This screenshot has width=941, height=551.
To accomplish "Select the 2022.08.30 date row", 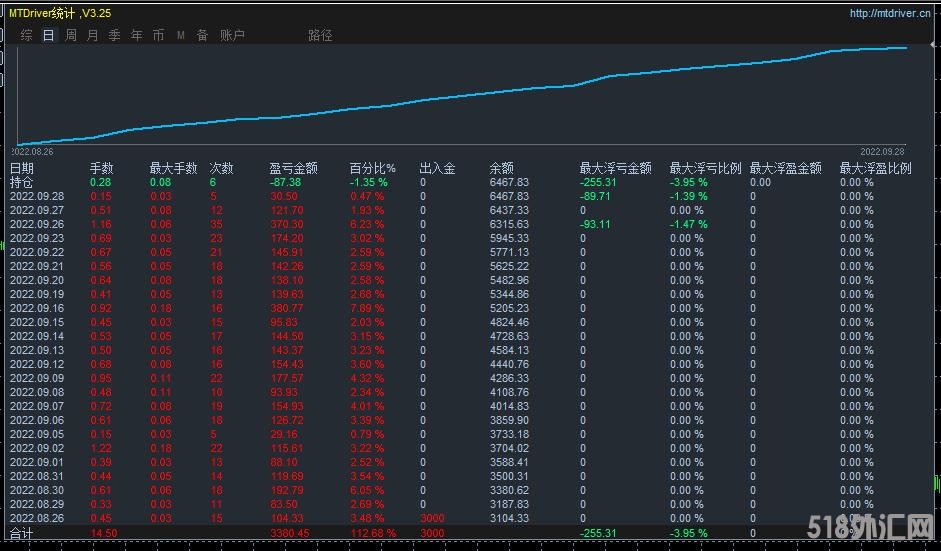I will (37, 490).
